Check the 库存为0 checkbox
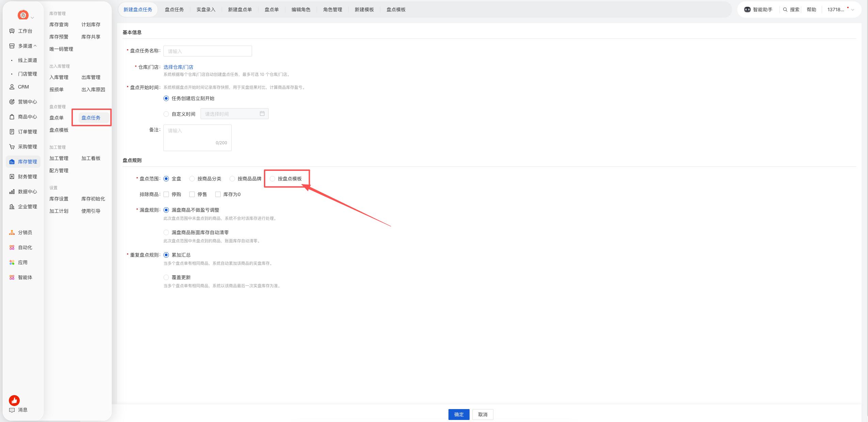Image resolution: width=868 pixels, height=422 pixels. (218, 194)
